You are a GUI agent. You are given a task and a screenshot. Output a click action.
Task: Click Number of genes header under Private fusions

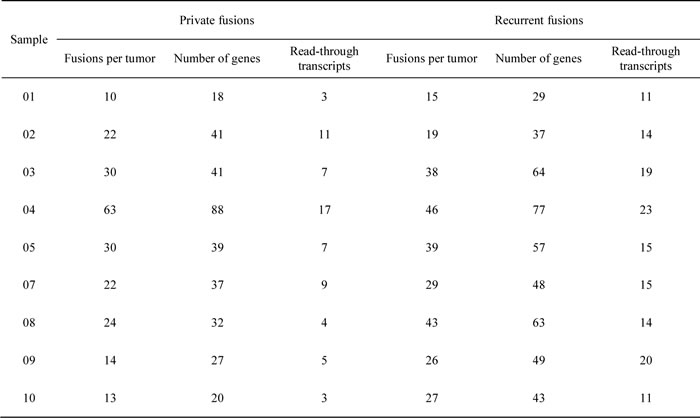pyautogui.click(x=217, y=59)
